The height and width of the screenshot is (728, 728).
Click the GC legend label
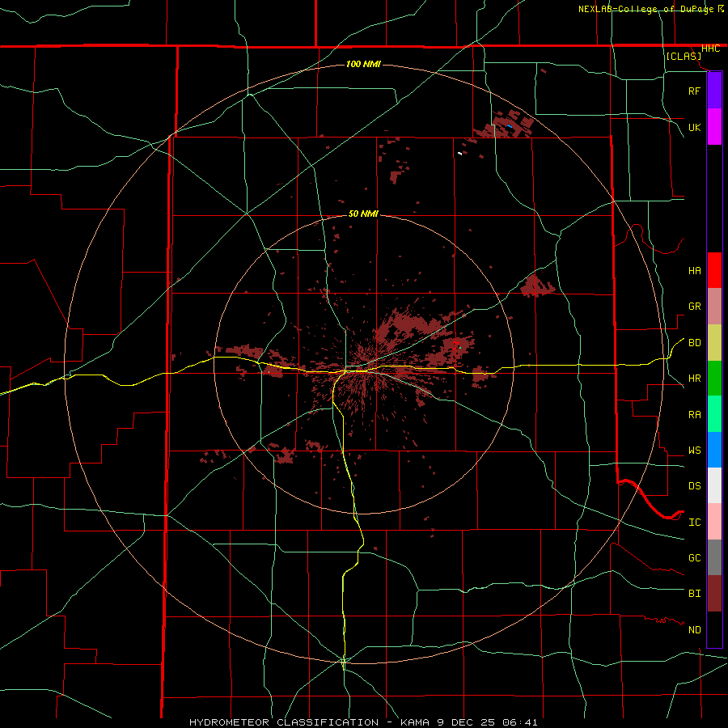click(x=694, y=558)
